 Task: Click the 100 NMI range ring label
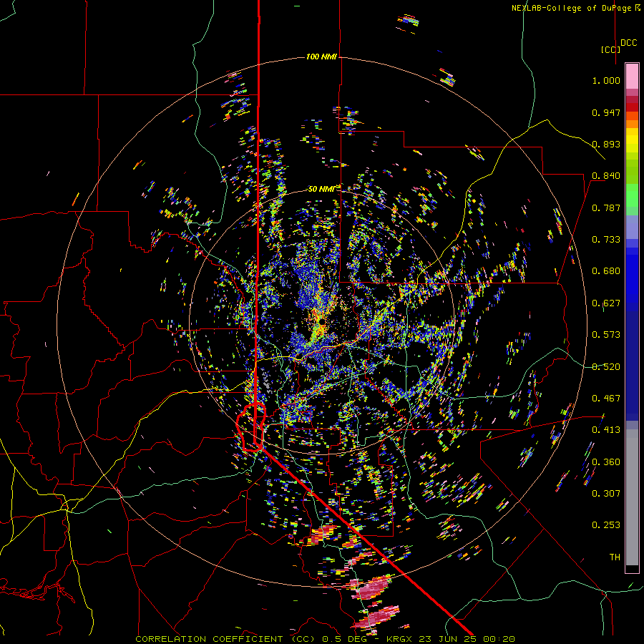[x=321, y=57]
